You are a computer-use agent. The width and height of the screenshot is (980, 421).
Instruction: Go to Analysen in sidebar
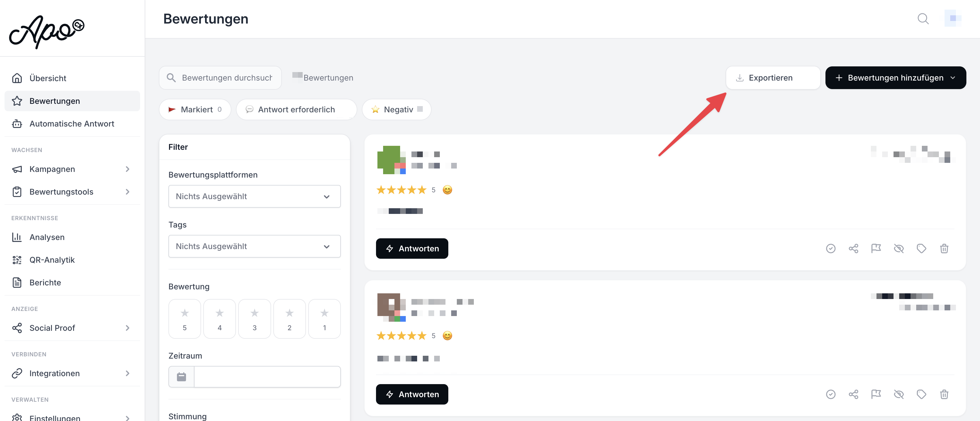pos(47,237)
